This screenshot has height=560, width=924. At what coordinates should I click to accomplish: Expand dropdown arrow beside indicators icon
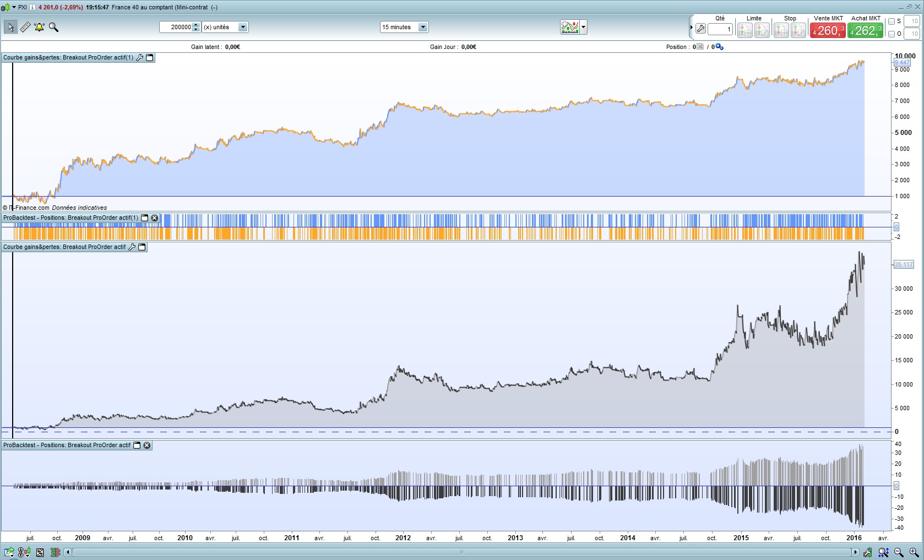click(584, 27)
